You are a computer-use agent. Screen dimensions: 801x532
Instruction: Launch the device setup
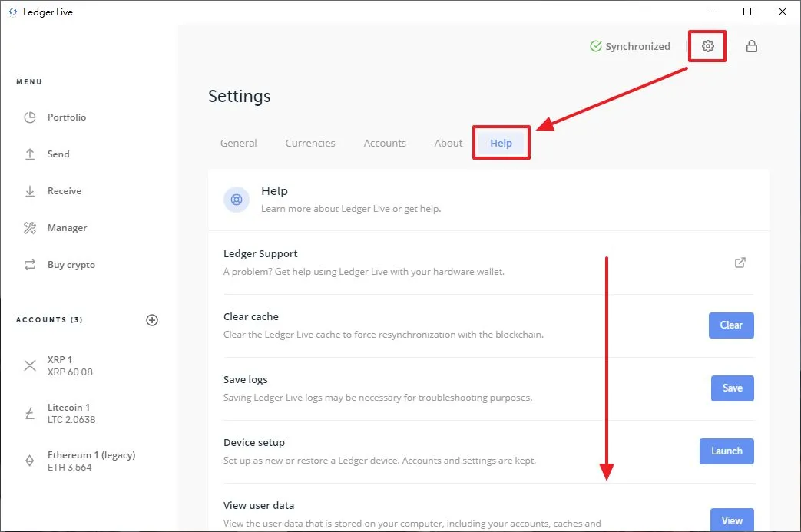[727, 451]
